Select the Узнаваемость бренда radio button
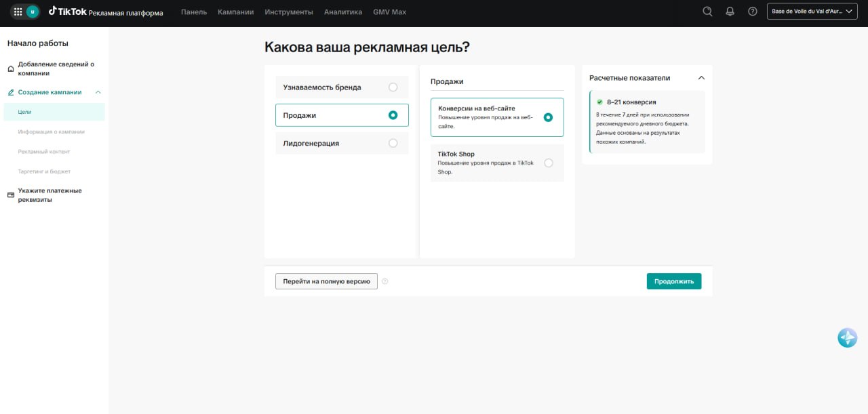Viewport: 868px width, 414px height. [x=393, y=87]
